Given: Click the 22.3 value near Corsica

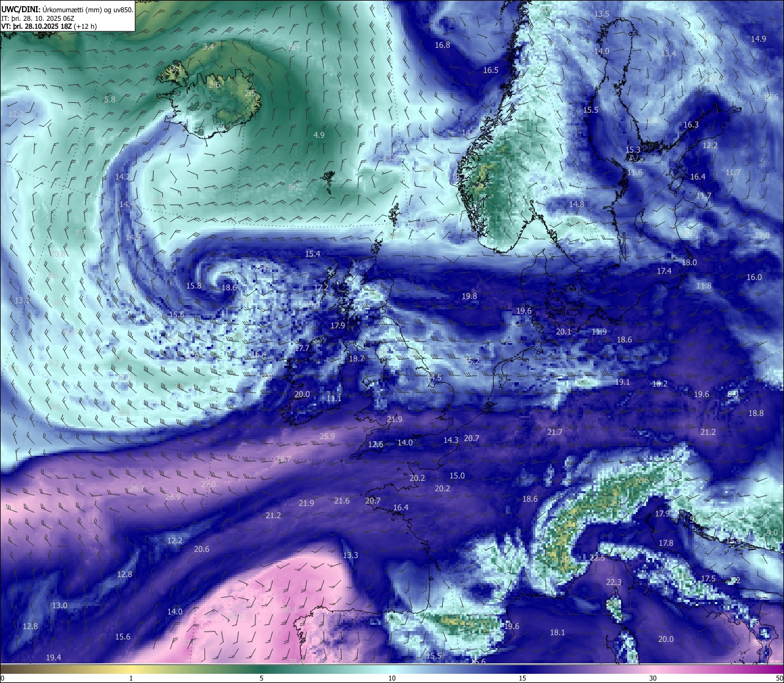Looking at the screenshot, I should click(614, 583).
